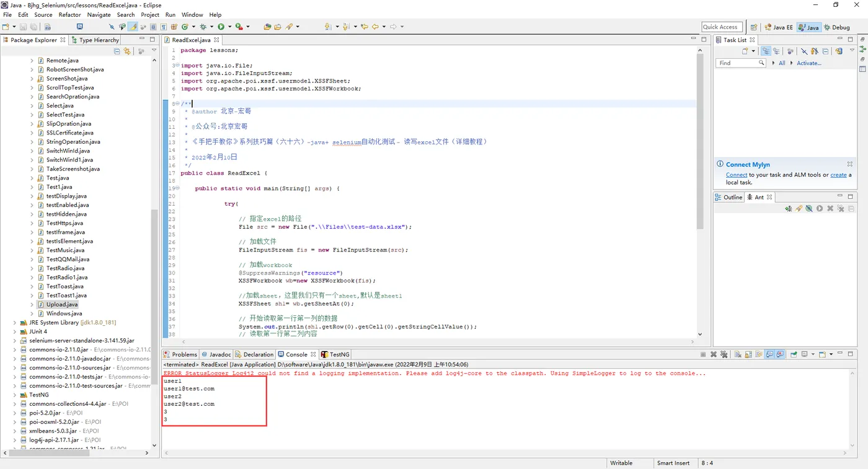This screenshot has width=868, height=469.
Task: Click the Save toolbar icon
Action: 24,27
